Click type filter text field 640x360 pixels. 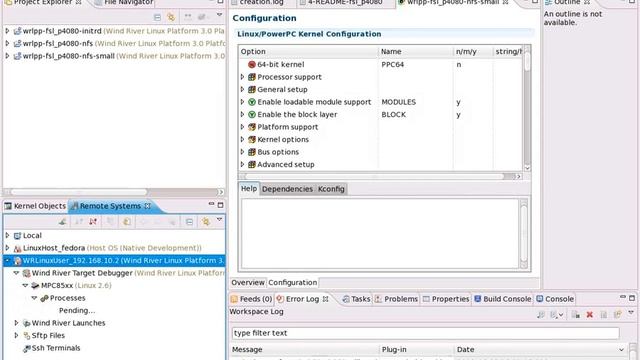click(425, 333)
